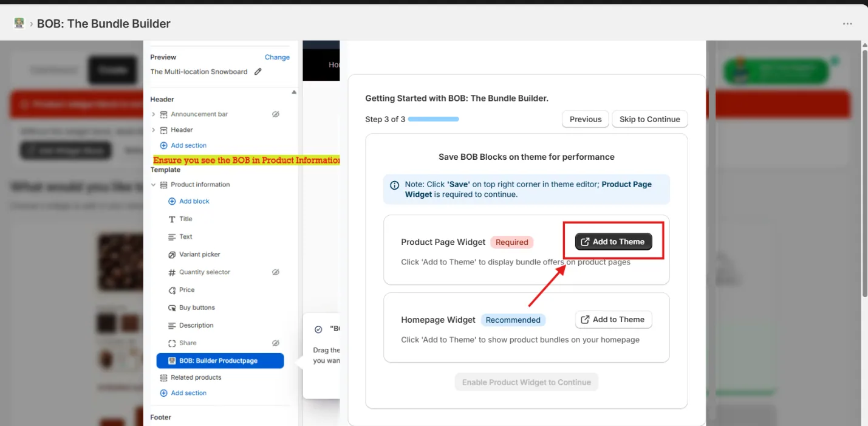868x426 pixels.
Task: Click external-link icon on Product Page Add to Theme
Action: point(585,242)
